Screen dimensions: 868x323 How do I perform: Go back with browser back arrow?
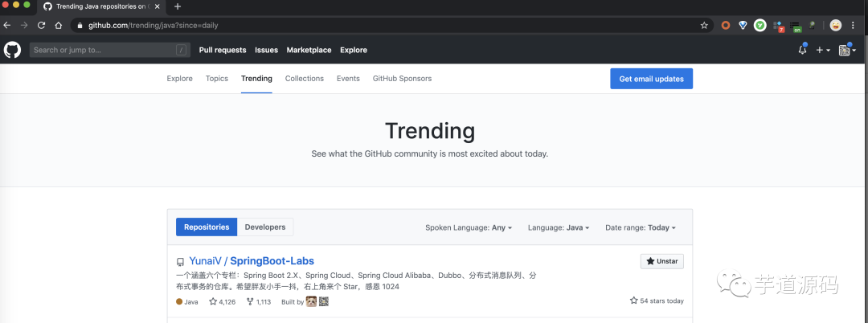coord(7,25)
